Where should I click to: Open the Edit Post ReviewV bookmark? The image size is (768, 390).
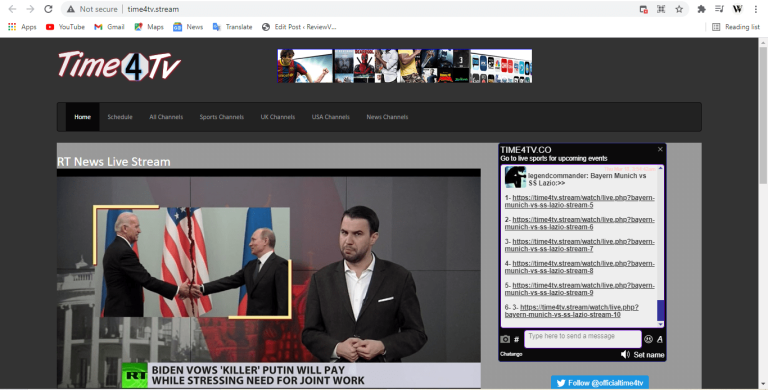(x=299, y=27)
